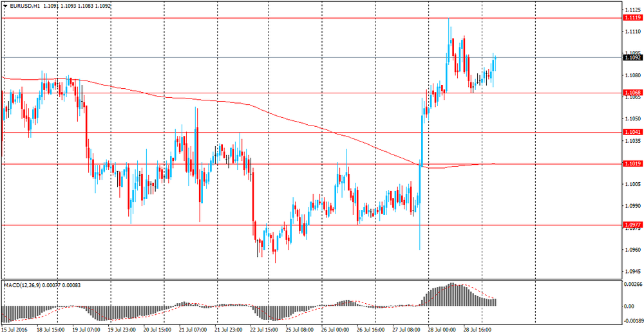Click the 22 Jul 15:00 time label
The height and width of the screenshot is (336, 644).
tap(264, 330)
